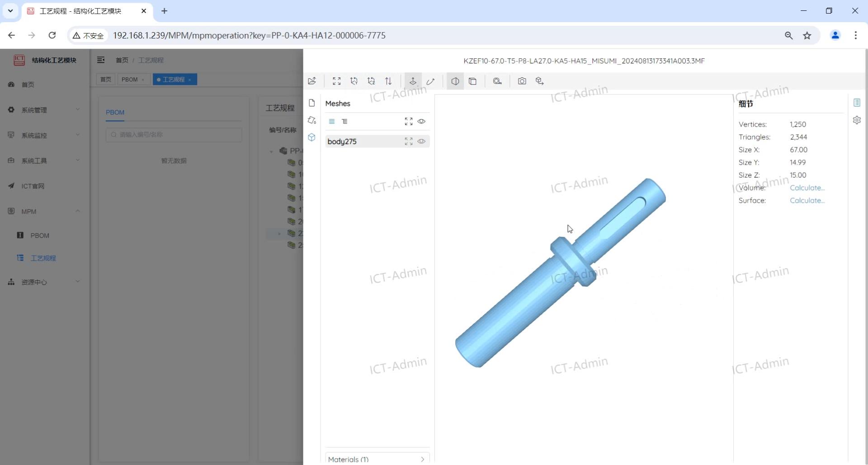The width and height of the screenshot is (868, 465).
Task: Switch to orthographic camera view
Action: (472, 81)
